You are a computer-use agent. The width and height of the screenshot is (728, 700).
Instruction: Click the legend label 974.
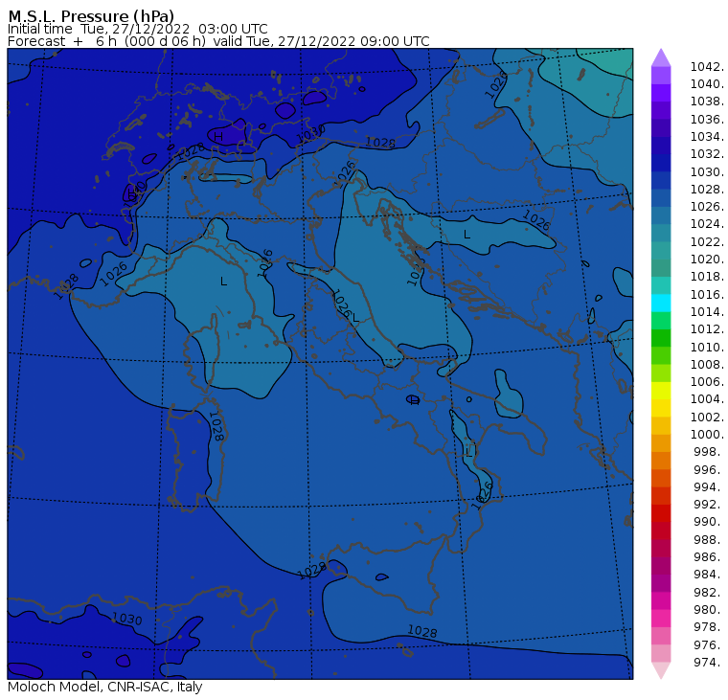(x=709, y=662)
